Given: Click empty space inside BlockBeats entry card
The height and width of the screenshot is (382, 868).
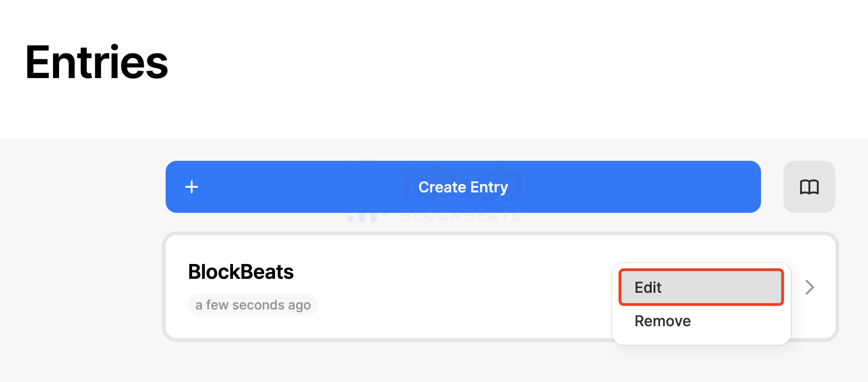Looking at the screenshot, I should click(442, 288).
